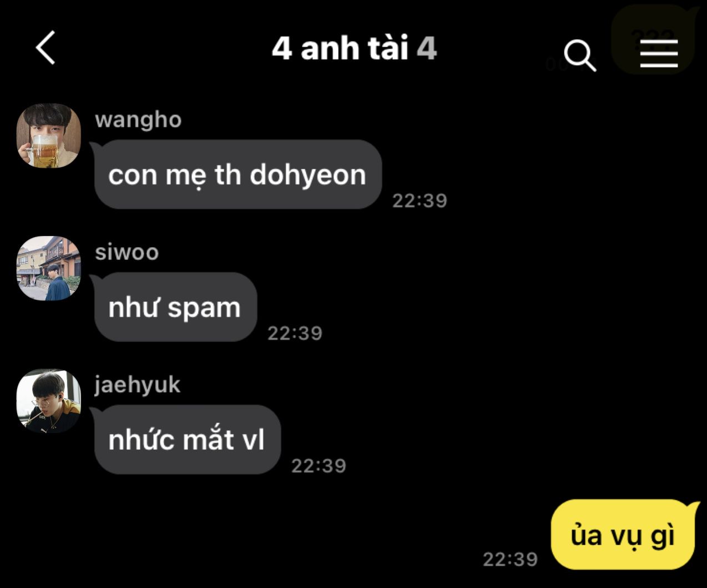Image resolution: width=707 pixels, height=588 pixels.
Task: Open siwoo's profile picture
Action: tap(49, 268)
